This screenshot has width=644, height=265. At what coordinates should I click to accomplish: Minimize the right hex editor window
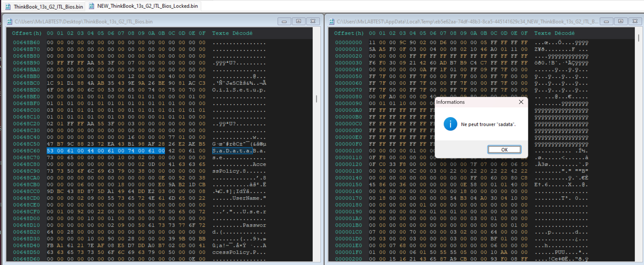click(x=607, y=21)
